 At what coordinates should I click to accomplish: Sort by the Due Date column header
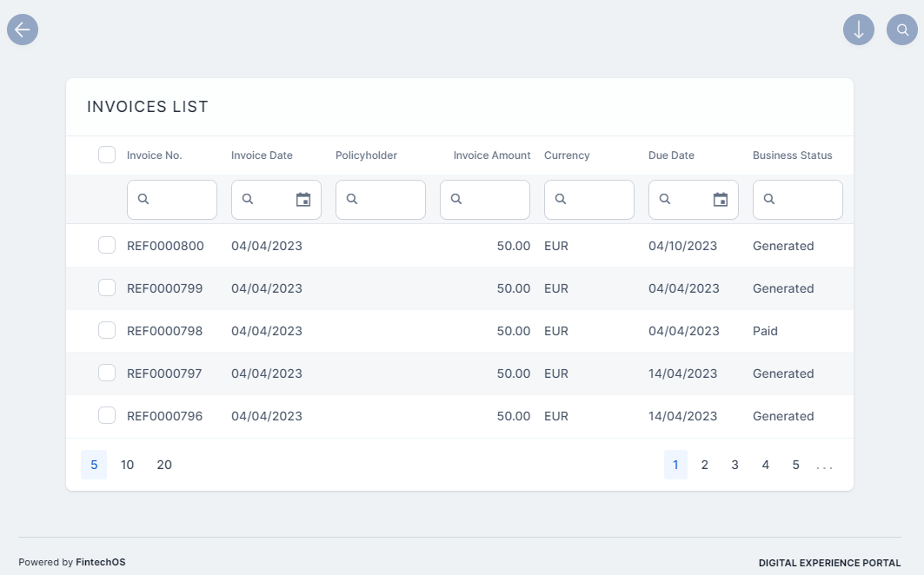click(x=671, y=155)
